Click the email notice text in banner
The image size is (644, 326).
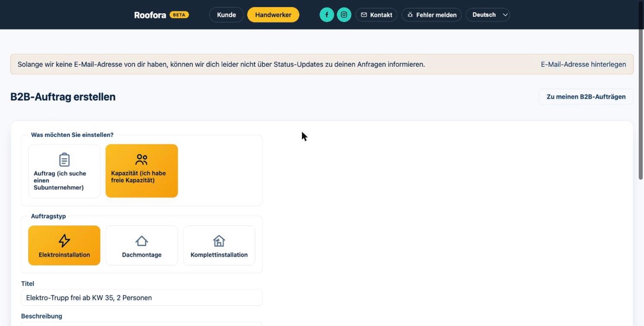point(221,64)
